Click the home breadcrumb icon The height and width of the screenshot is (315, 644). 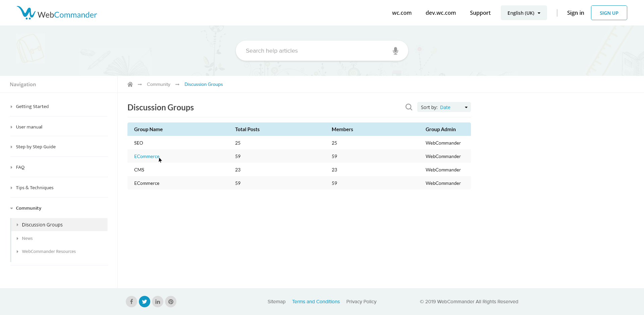(x=130, y=85)
